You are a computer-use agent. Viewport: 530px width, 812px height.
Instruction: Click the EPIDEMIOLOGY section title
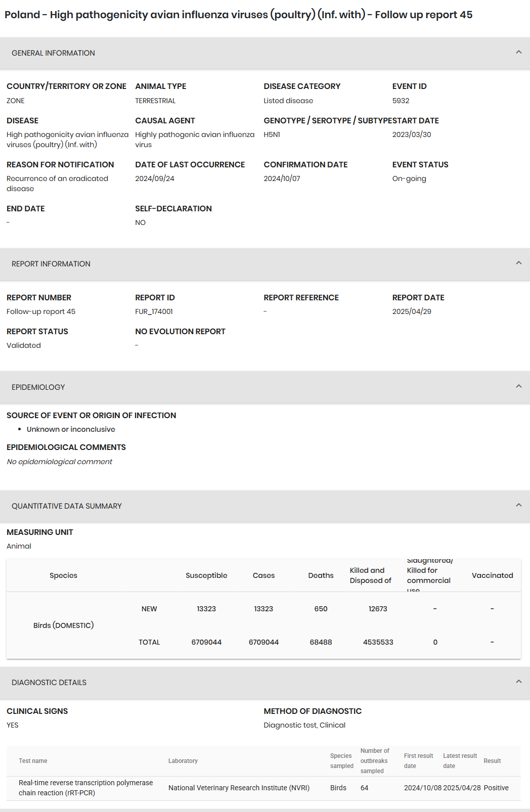(38, 387)
